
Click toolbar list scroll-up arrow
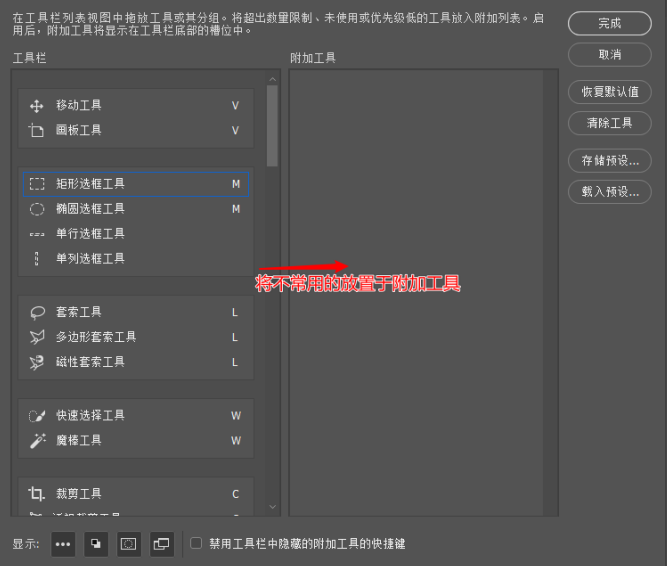pyautogui.click(x=273, y=79)
